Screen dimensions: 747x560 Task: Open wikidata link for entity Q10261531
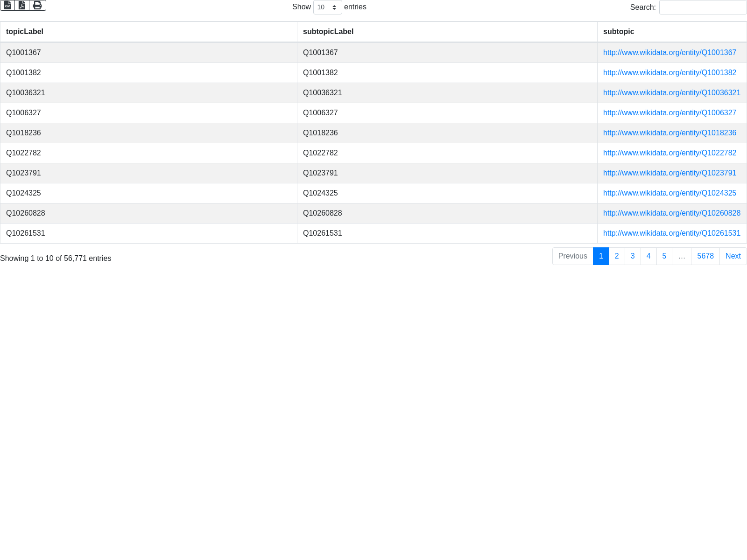(x=671, y=233)
